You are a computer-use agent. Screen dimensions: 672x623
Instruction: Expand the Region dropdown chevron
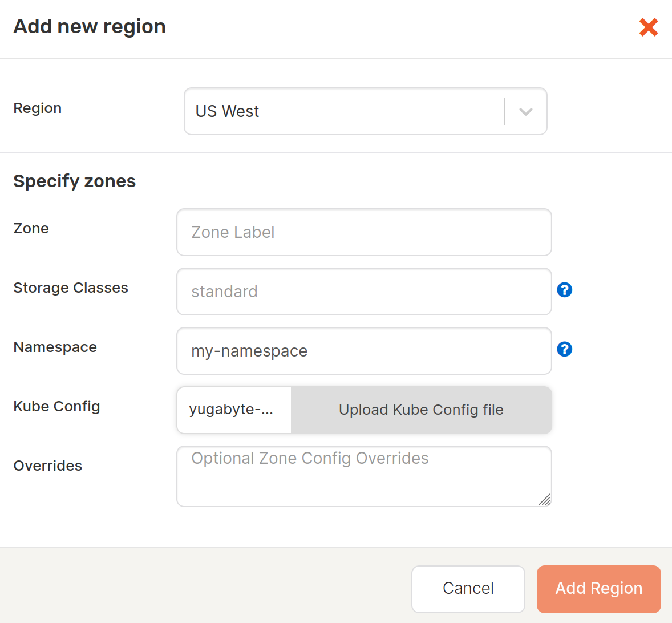point(526,111)
